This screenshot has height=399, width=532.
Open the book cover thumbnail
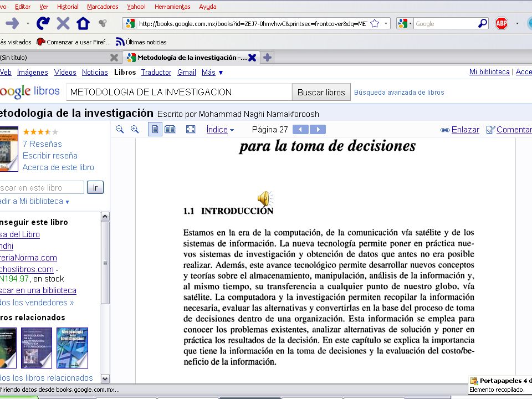tap(9, 149)
